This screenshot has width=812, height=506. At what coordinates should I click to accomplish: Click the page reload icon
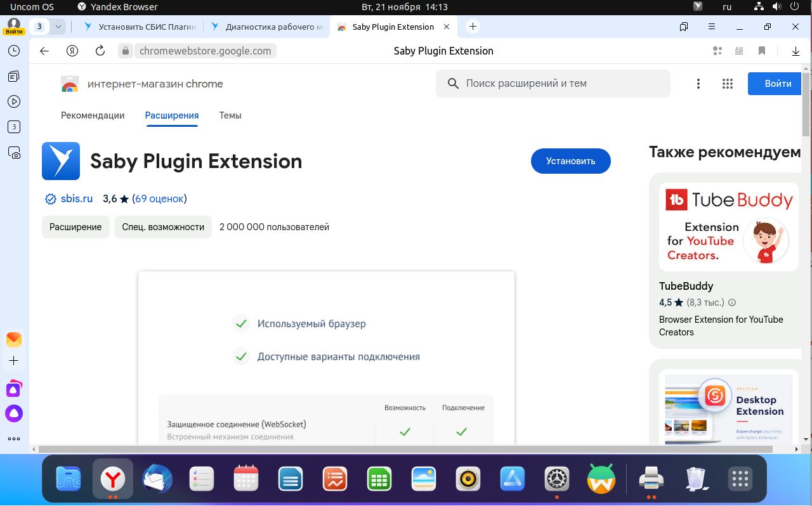(x=100, y=51)
